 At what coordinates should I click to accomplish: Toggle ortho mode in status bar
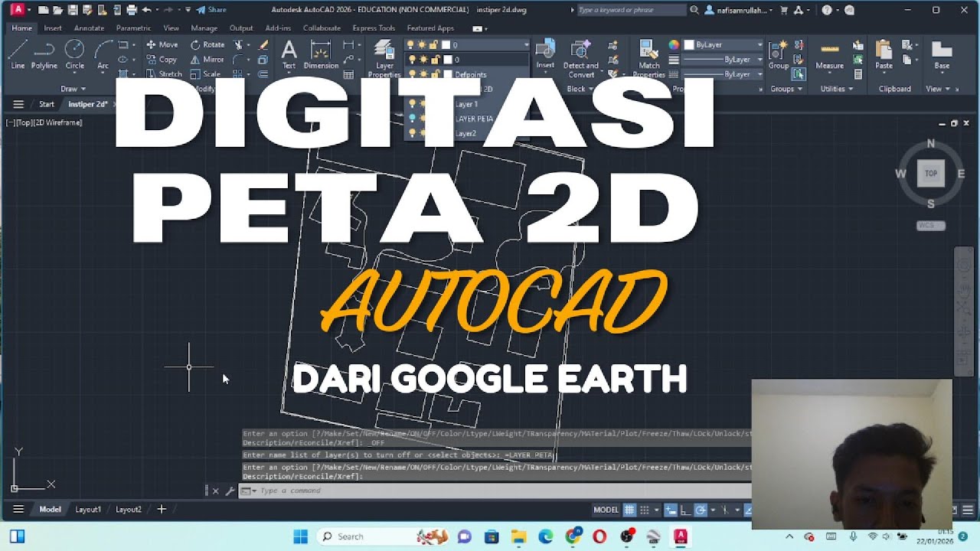685,510
